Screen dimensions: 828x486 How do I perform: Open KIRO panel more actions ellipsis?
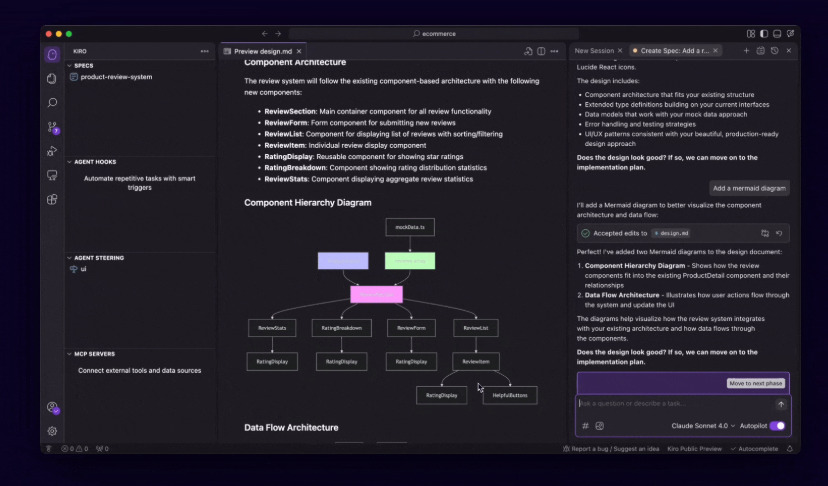[204, 51]
